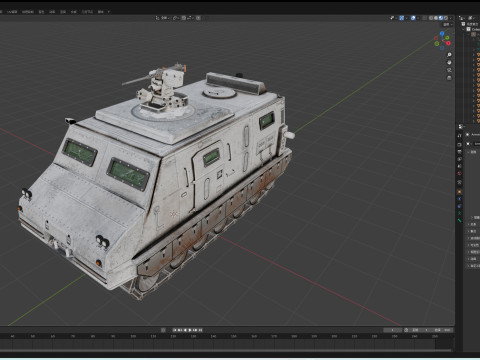The height and width of the screenshot is (360, 480).
Task: Play the animation forward
Action: [x=190, y=330]
